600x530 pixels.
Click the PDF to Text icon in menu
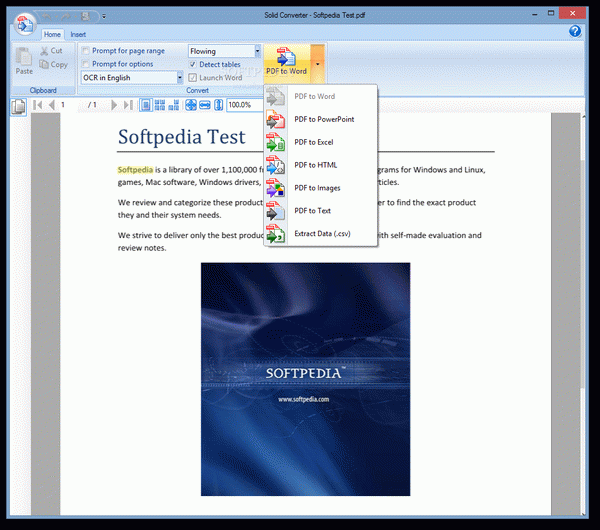tap(276, 211)
